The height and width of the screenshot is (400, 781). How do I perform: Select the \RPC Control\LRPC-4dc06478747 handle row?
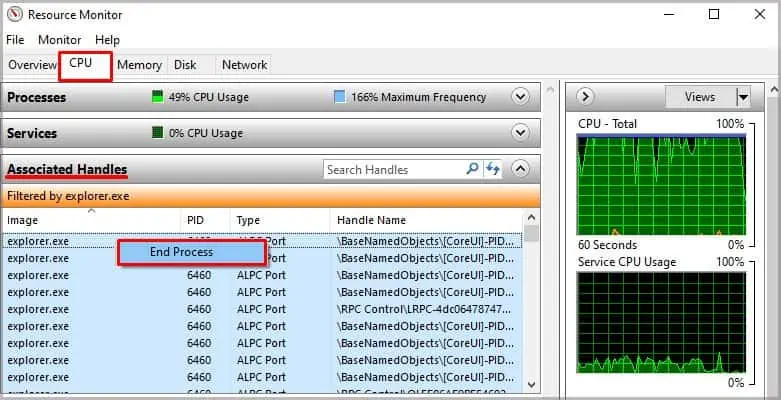coord(262,309)
